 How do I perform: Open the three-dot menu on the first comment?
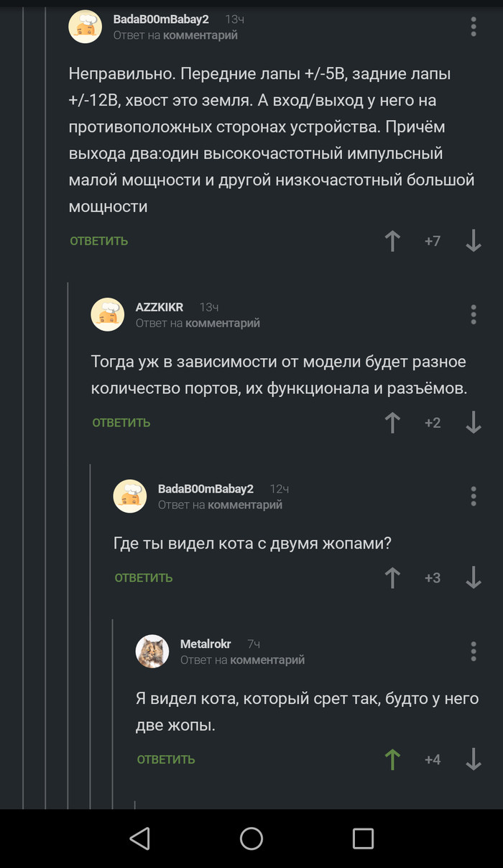point(474,26)
